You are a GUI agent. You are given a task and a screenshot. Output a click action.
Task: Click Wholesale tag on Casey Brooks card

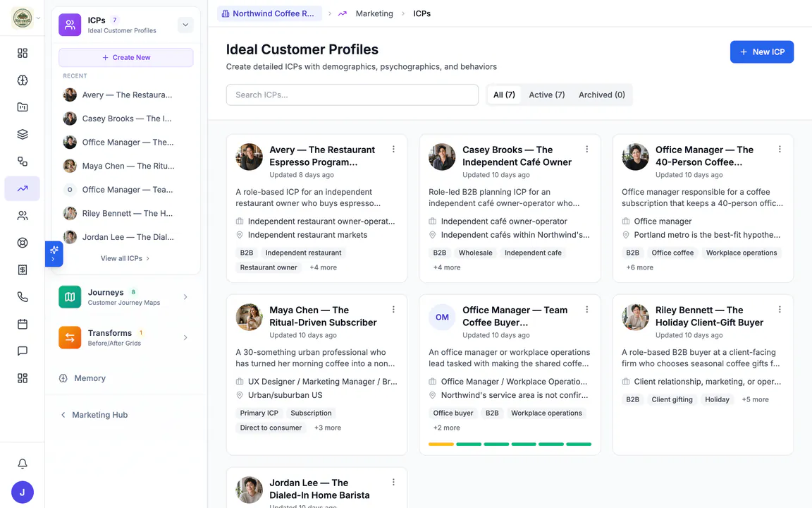coord(475,253)
